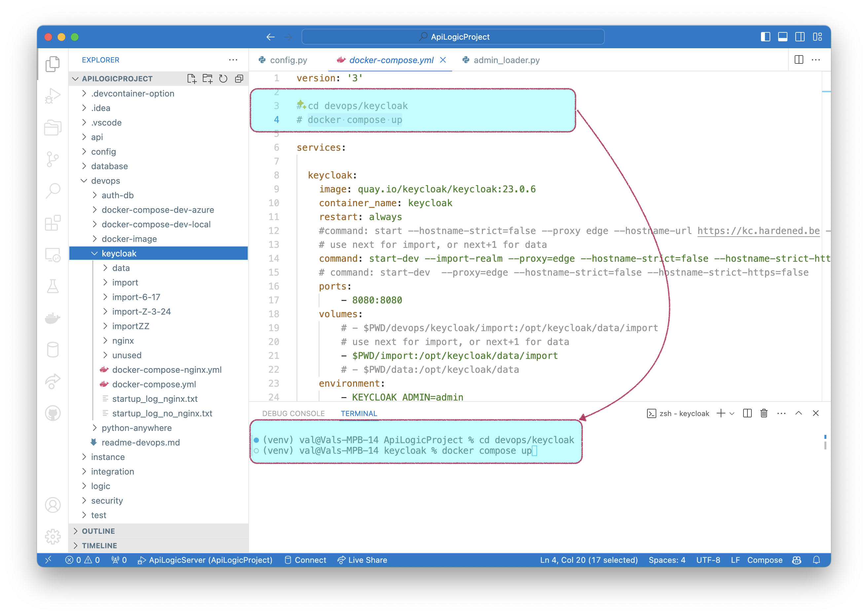Viewport: 868px width, 616px height.
Task: Go back with the navigation arrow
Action: (270, 37)
